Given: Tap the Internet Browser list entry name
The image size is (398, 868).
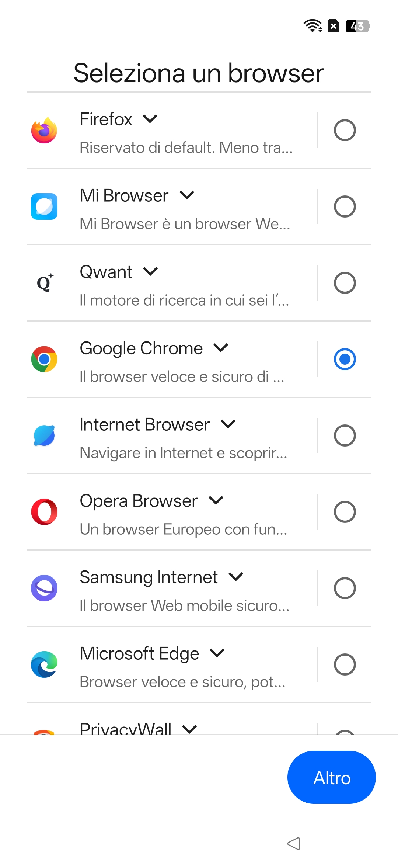Looking at the screenshot, I should [144, 424].
